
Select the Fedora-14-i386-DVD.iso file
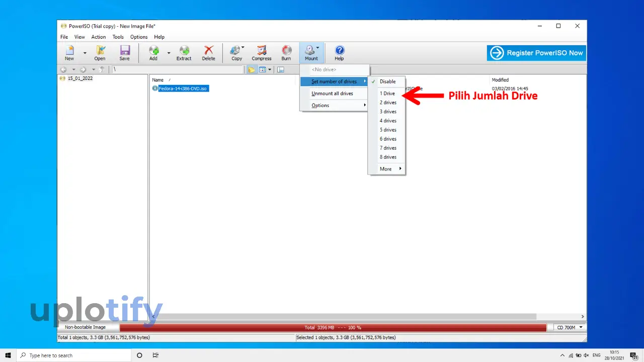click(183, 88)
